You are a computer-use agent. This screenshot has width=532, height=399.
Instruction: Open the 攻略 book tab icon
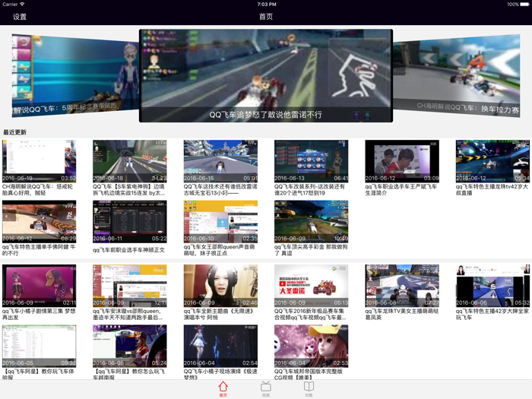pos(309,388)
